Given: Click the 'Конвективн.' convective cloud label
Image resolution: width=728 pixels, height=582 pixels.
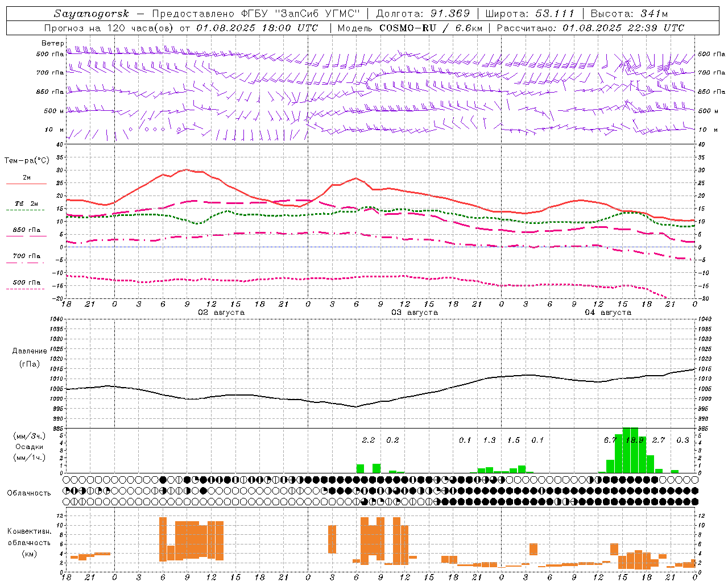Looking at the screenshot, I should point(29,531).
